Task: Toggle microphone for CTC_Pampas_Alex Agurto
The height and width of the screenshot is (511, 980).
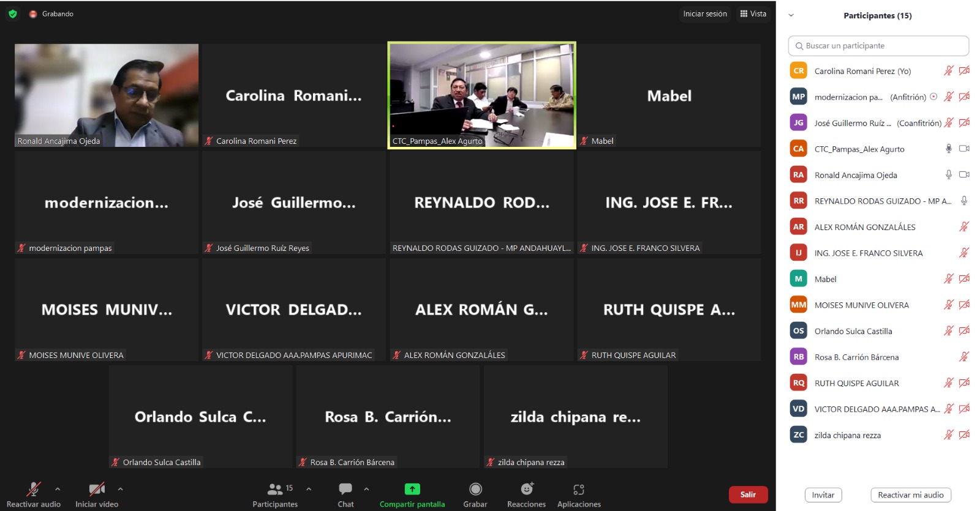Action: (948, 149)
